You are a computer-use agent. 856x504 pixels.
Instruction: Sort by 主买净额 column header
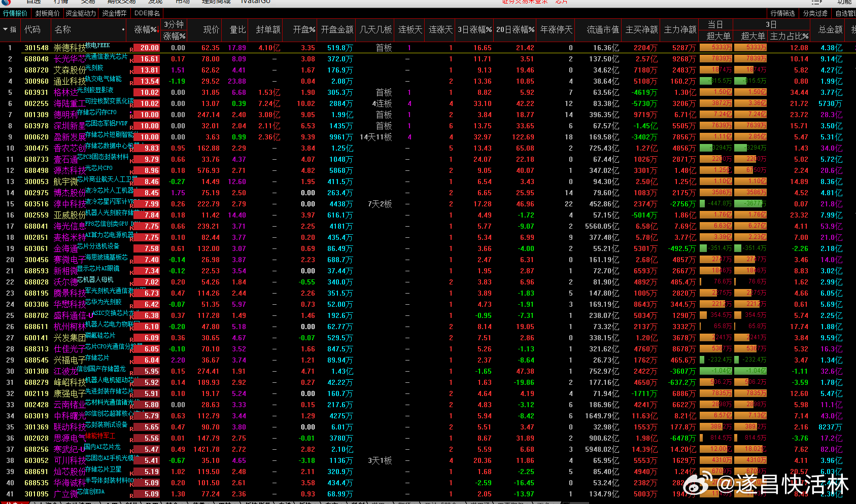641,30
